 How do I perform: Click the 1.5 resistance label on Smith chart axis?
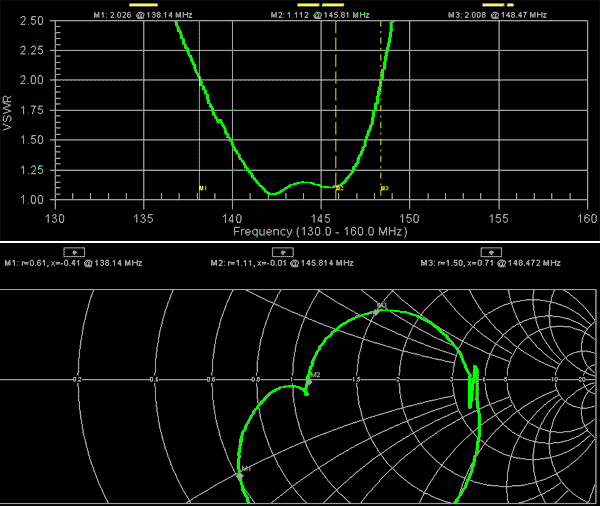tap(356, 379)
